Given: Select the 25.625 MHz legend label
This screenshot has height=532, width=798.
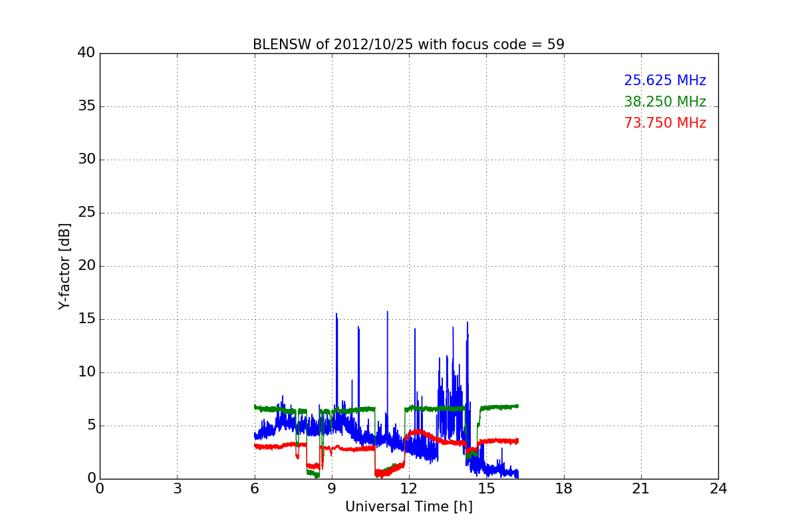Looking at the screenshot, I should click(x=665, y=80).
